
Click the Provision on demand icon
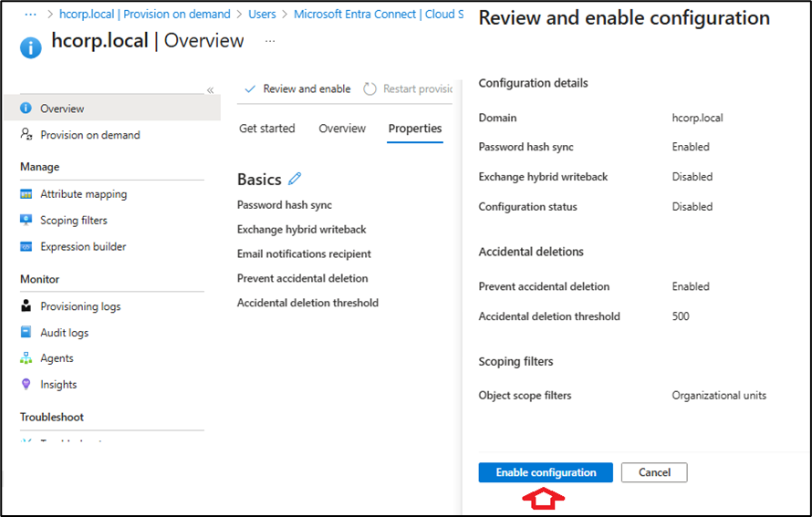click(x=26, y=135)
